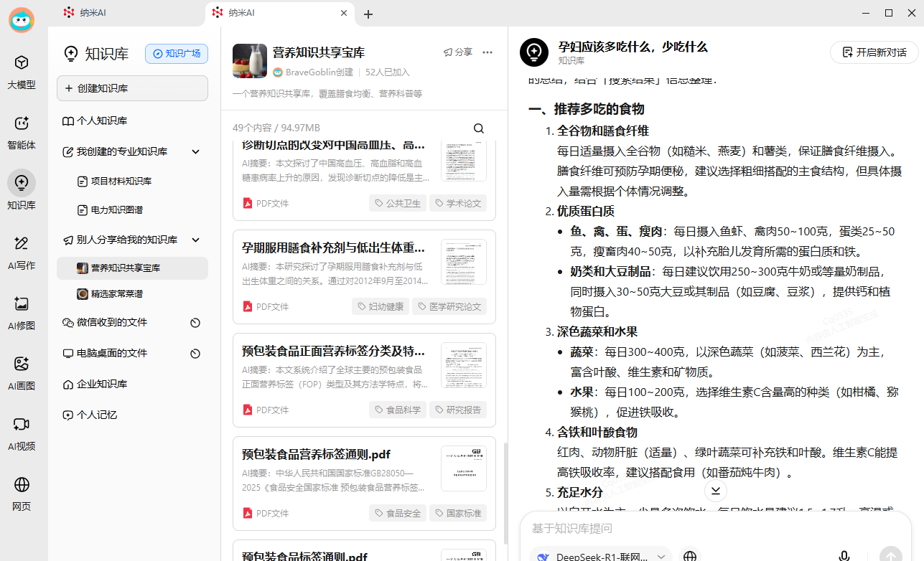Open 微信收到的文件
This screenshot has width=924, height=561.
(111, 323)
